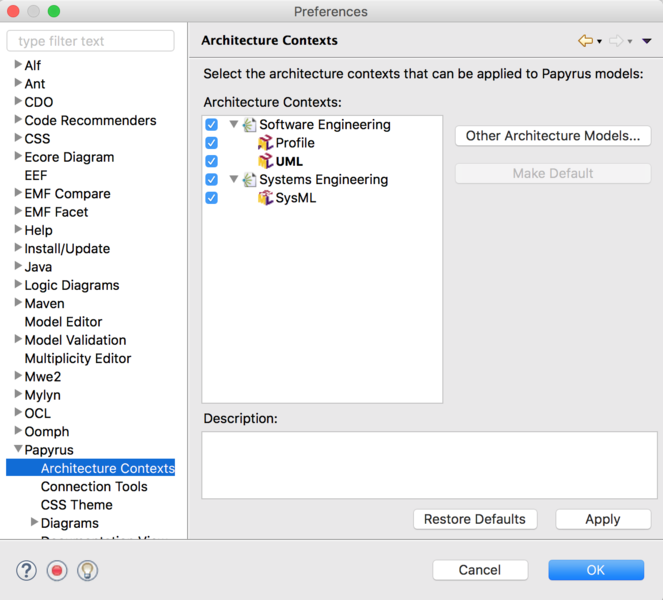Open the CSS Theme preference page
This screenshot has width=663, height=600.
click(76, 505)
